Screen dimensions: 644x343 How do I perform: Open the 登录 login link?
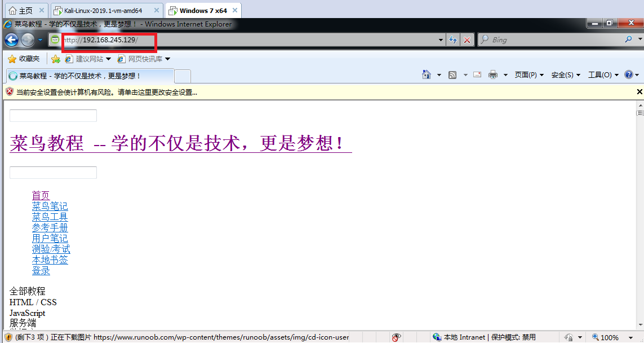coord(41,271)
